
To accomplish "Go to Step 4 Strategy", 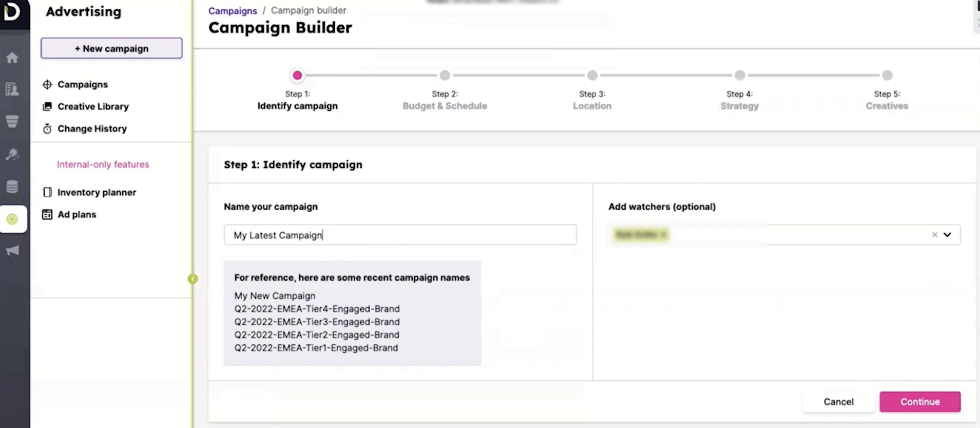I will click(x=740, y=76).
